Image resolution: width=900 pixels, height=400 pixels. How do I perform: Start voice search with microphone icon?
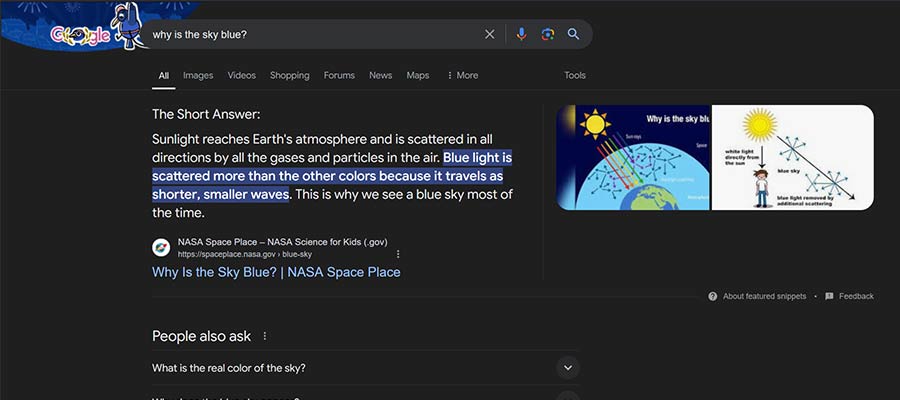pyautogui.click(x=521, y=34)
